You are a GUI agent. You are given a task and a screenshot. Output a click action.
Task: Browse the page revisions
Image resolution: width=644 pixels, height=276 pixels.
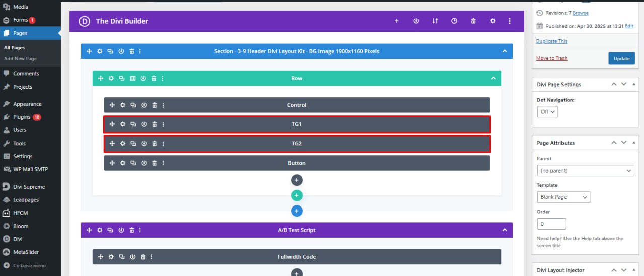[x=580, y=13]
